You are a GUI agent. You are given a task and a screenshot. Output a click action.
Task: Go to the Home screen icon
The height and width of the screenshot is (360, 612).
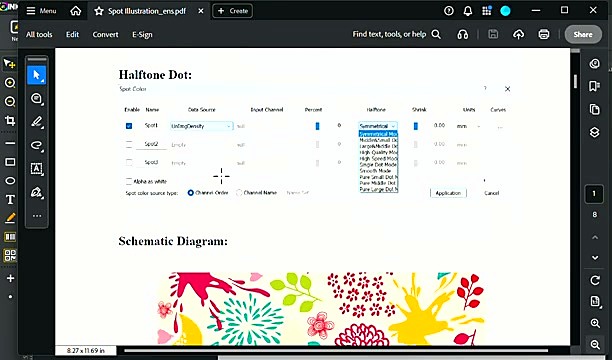tap(75, 11)
